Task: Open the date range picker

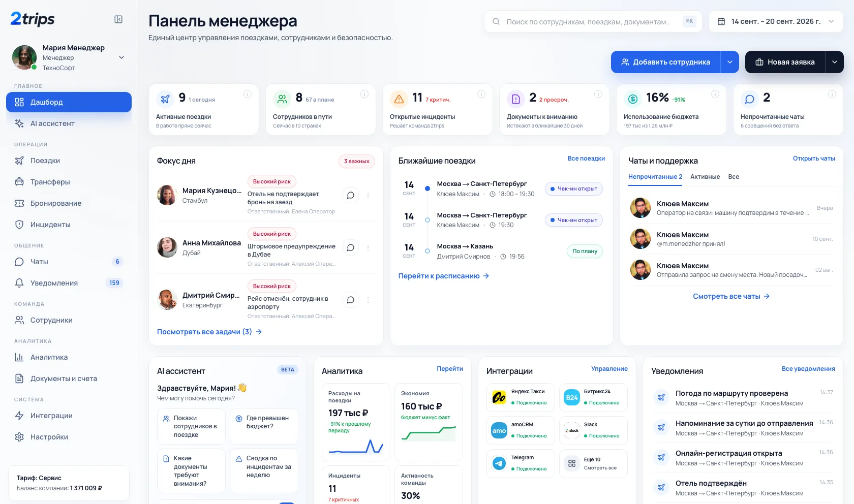Action: [776, 21]
